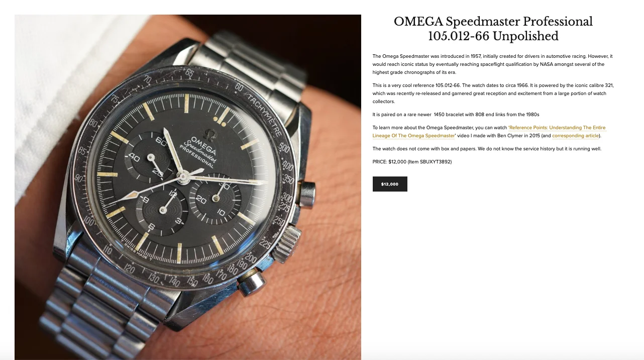644x360 pixels.
Task: Open the 'Reference Points: Understanding The Entire Lineage' video link
Action: (490, 132)
